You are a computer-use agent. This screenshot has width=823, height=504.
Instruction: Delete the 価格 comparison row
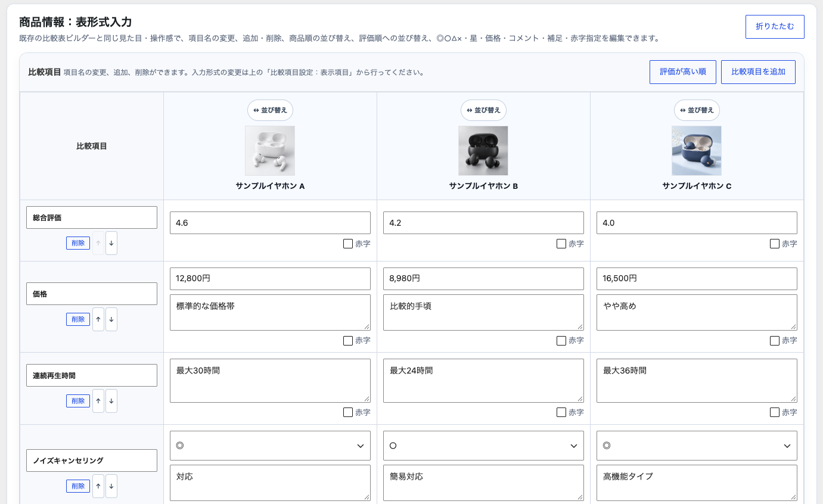(78, 319)
